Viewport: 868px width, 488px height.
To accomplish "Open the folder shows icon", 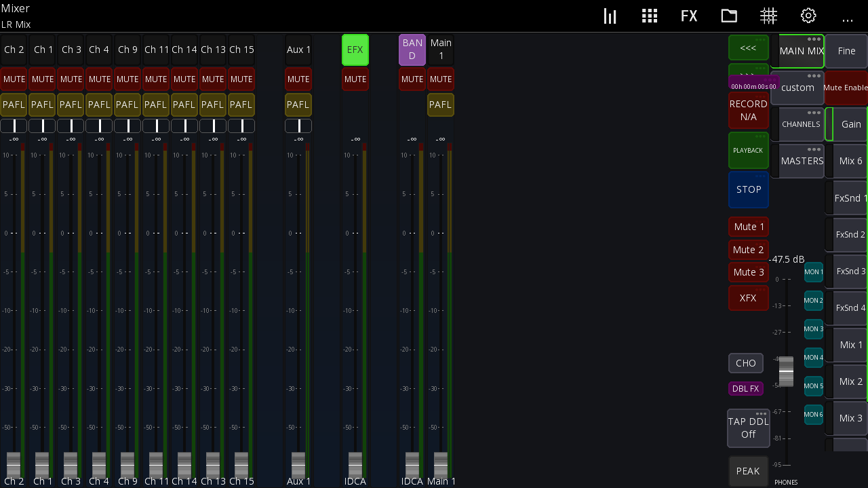I will click(x=729, y=16).
